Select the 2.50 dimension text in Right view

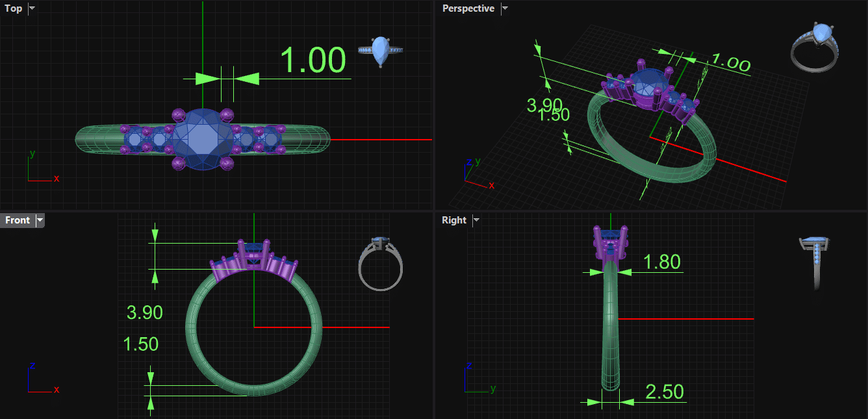(664, 392)
